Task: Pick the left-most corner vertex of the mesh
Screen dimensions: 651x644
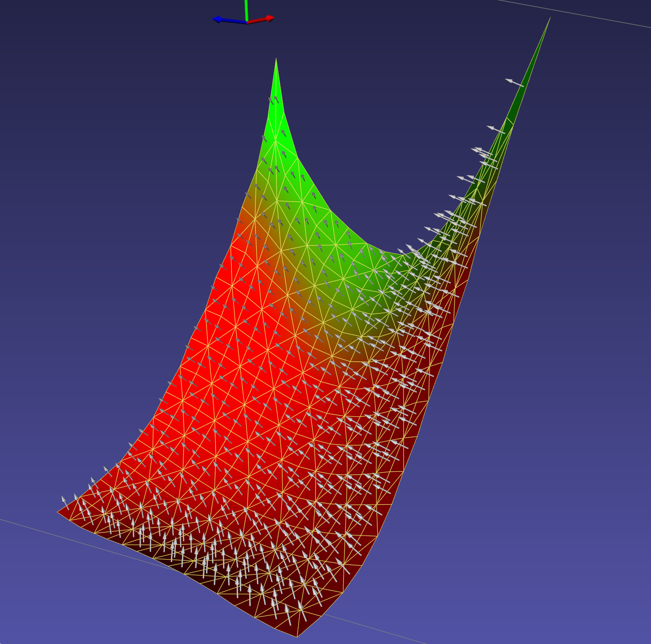Action: pos(58,512)
